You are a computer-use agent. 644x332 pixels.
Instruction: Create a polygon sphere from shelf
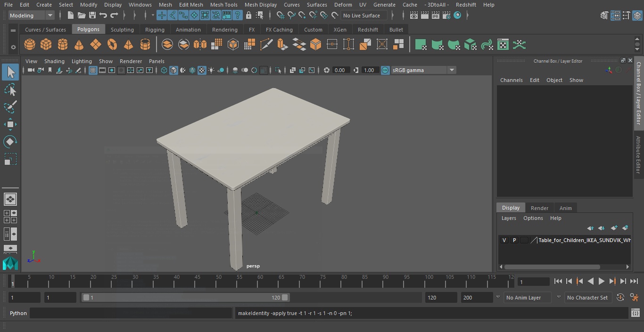(30, 45)
